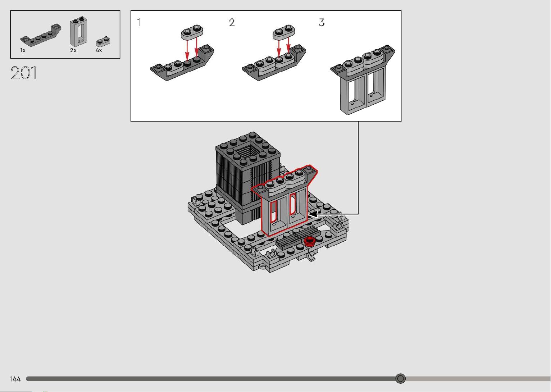Click the page number 144
This screenshot has height=392, width=551.
(15, 379)
